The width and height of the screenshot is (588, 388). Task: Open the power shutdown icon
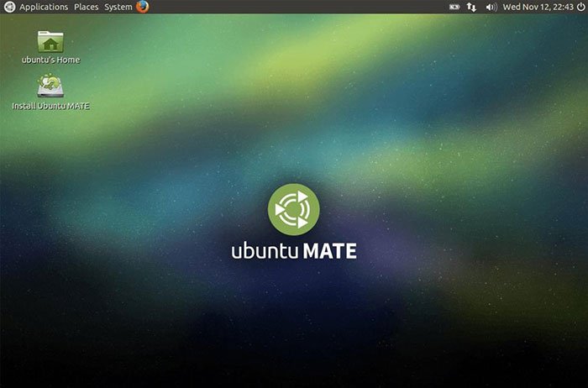point(580,7)
